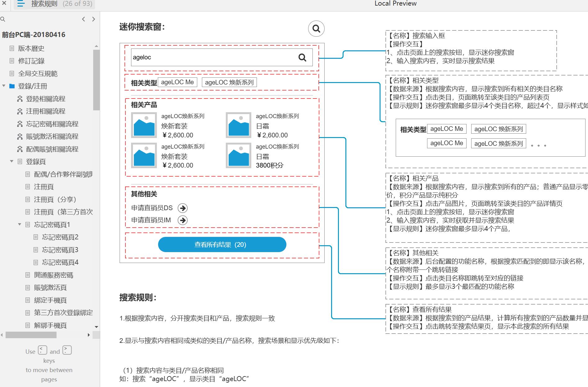The height and width of the screenshot is (387, 588).
Task: Click the horizontal scrollbar right arrow in sitemap
Action: (x=89, y=335)
